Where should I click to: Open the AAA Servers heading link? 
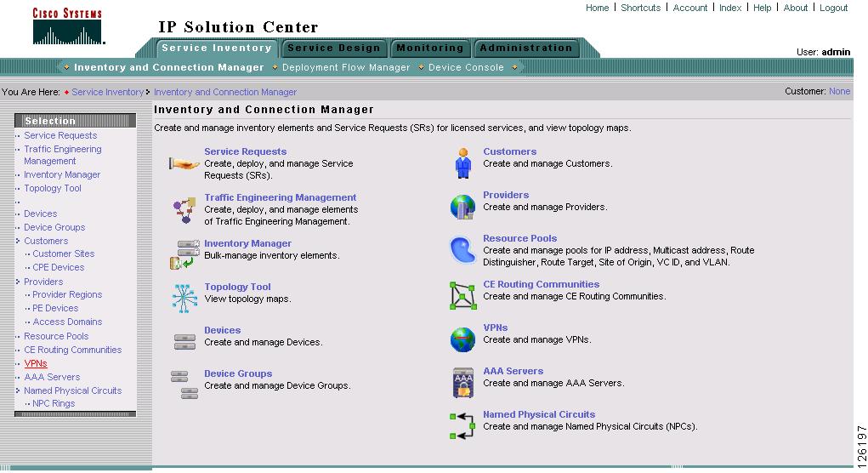click(513, 371)
